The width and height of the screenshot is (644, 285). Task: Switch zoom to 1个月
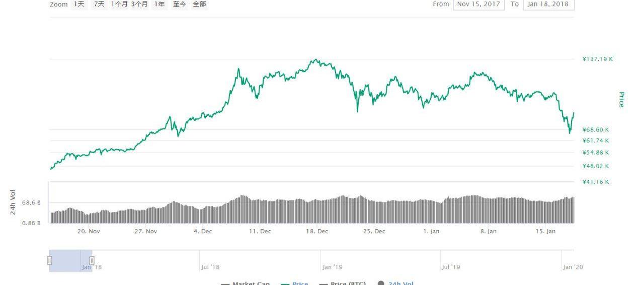119,4
